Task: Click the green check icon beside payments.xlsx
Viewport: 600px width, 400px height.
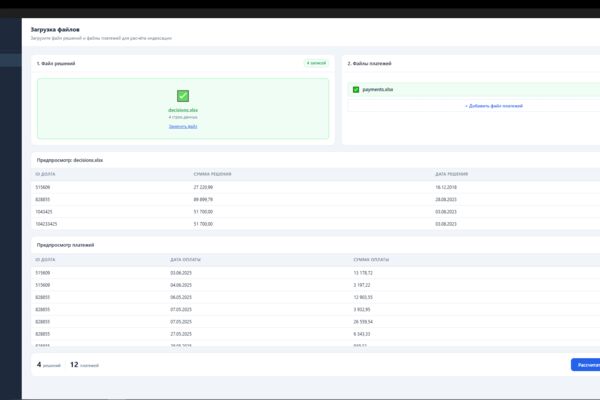Action: (x=356, y=90)
